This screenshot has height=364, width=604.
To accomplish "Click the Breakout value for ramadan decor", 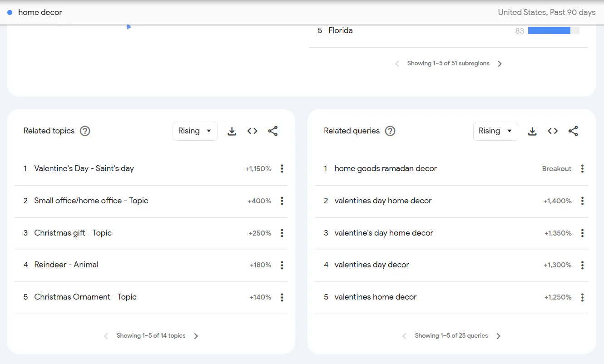I will [x=557, y=169].
